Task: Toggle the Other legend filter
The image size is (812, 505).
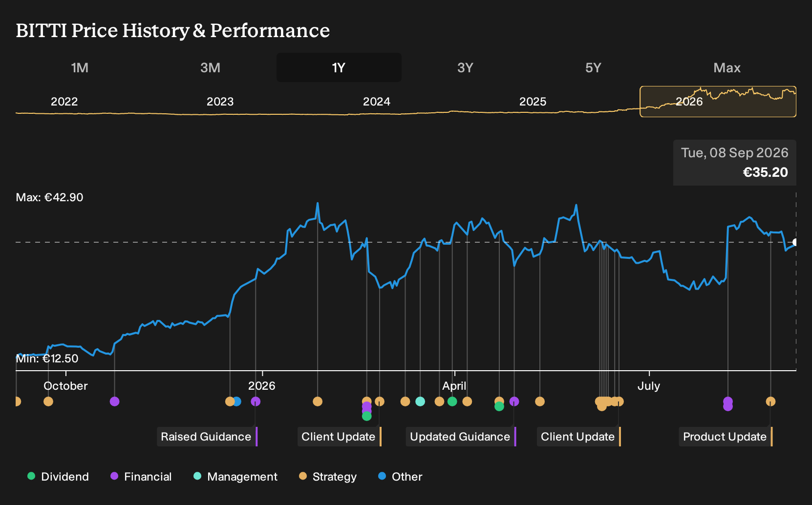Action: (400, 477)
